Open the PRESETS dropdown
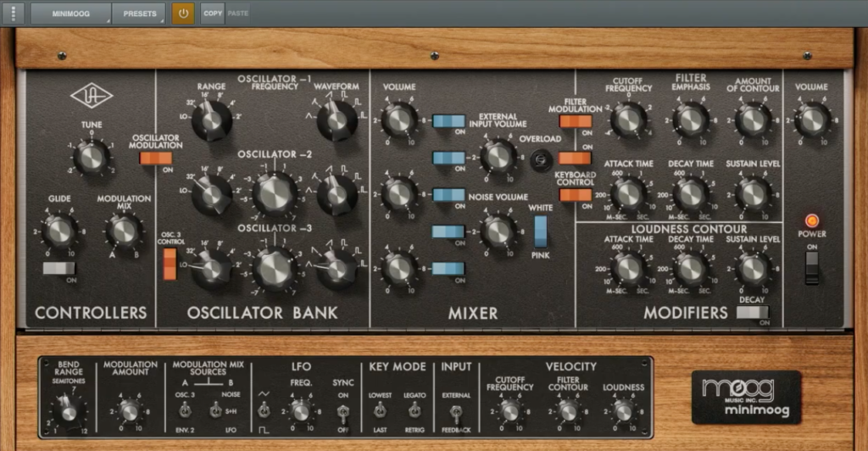The height and width of the screenshot is (451, 868). coord(140,14)
